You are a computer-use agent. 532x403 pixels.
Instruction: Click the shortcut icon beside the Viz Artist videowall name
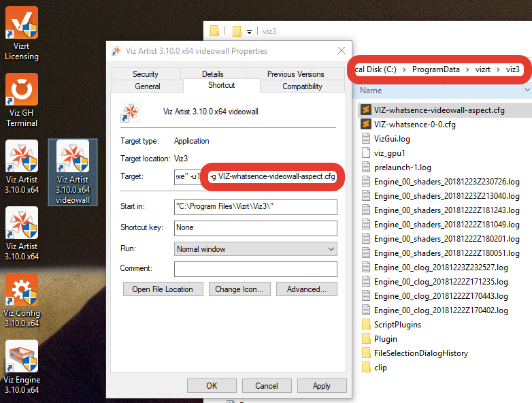(x=131, y=112)
